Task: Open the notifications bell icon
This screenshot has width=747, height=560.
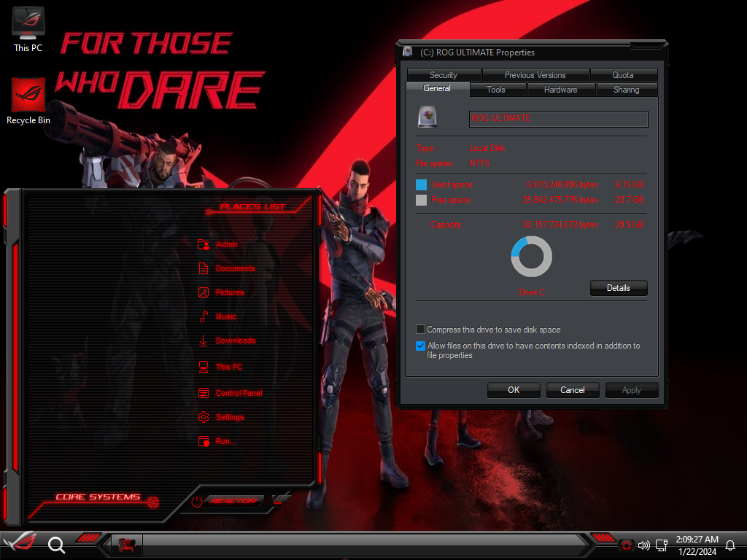Action: [x=729, y=545]
